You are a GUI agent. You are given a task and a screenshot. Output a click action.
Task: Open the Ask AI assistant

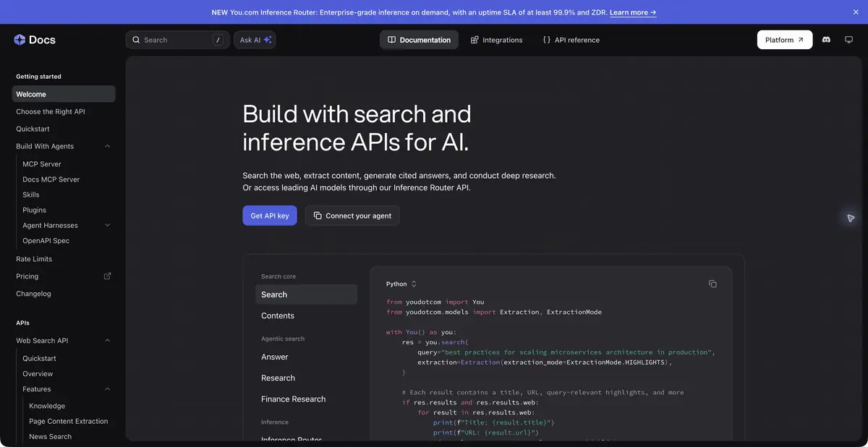255,40
